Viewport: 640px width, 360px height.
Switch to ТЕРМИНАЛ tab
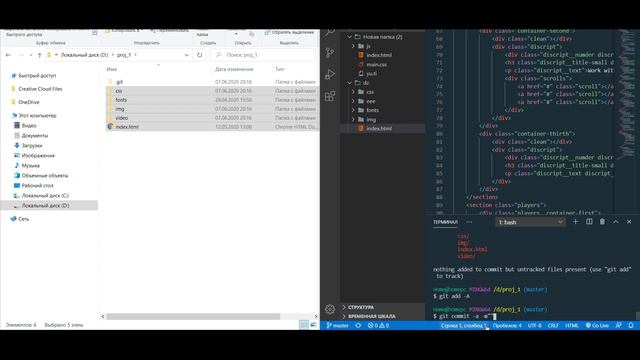[x=445, y=222]
